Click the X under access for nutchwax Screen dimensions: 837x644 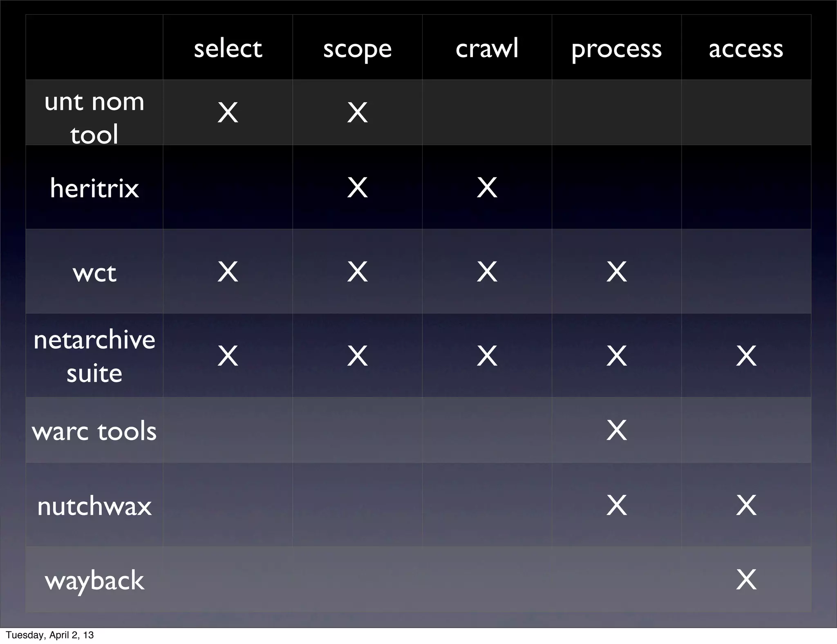[x=746, y=505]
